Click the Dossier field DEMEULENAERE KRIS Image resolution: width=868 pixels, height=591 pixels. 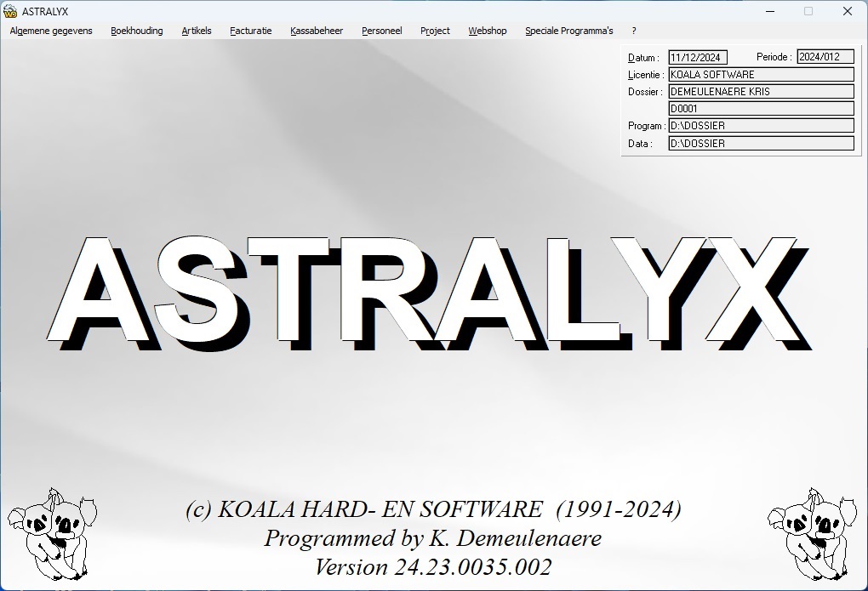point(761,92)
